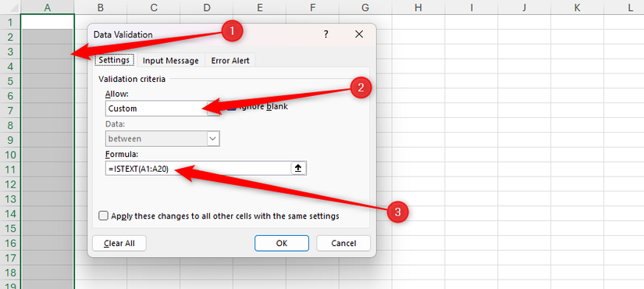Select row 16 header

pyautogui.click(x=10, y=243)
